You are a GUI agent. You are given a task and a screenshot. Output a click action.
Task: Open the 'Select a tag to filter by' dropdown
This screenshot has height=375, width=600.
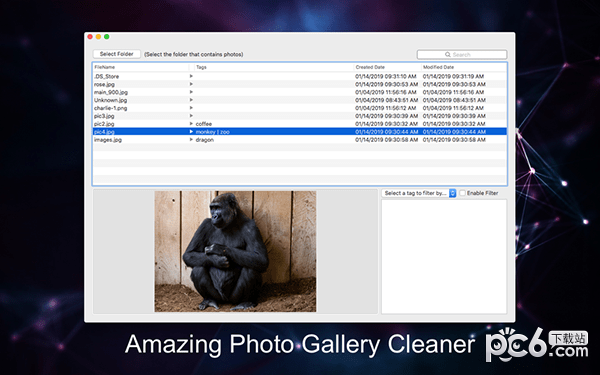(419, 193)
